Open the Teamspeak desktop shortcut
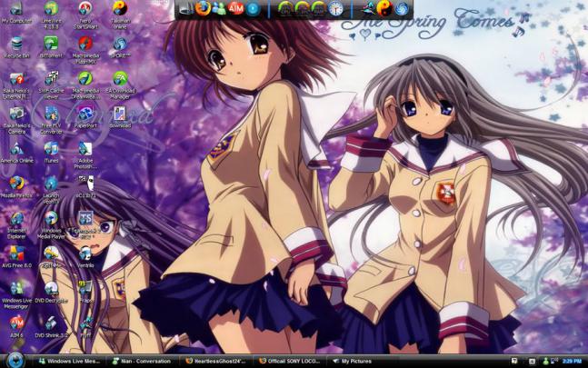Viewport: 588px width, 368px height. 85,224
